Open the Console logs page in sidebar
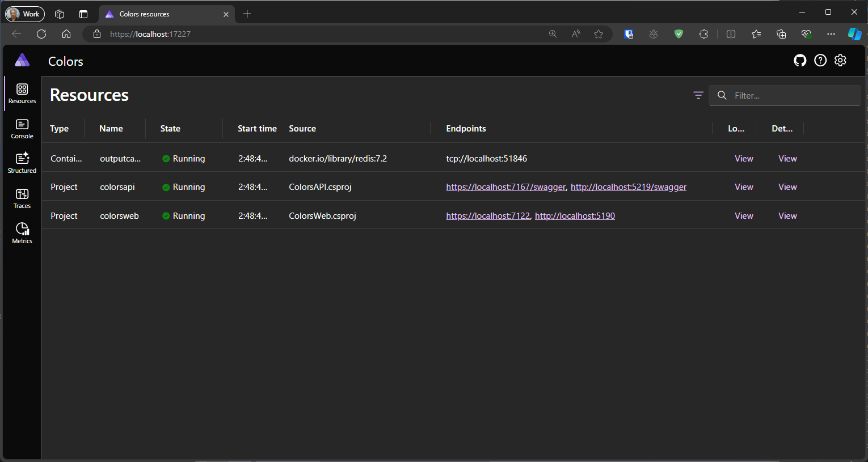The image size is (868, 462). click(x=22, y=129)
